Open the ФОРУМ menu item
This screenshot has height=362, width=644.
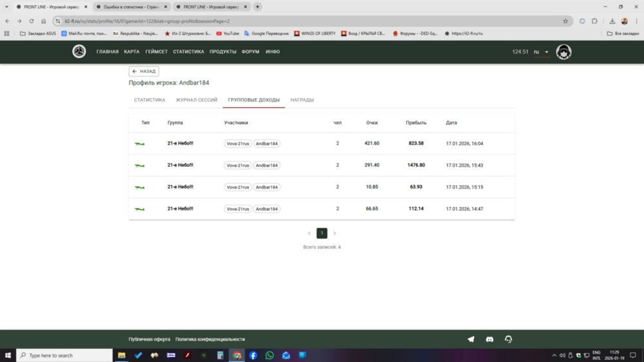[x=250, y=52]
